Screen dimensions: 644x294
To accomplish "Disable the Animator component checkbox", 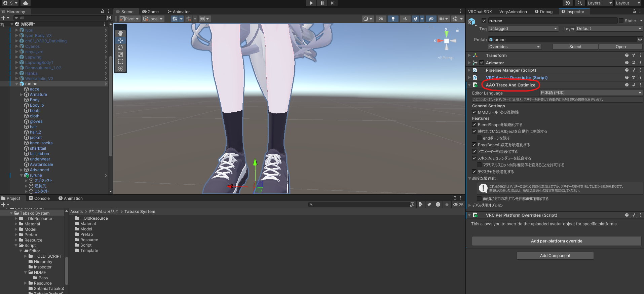I will [482, 63].
